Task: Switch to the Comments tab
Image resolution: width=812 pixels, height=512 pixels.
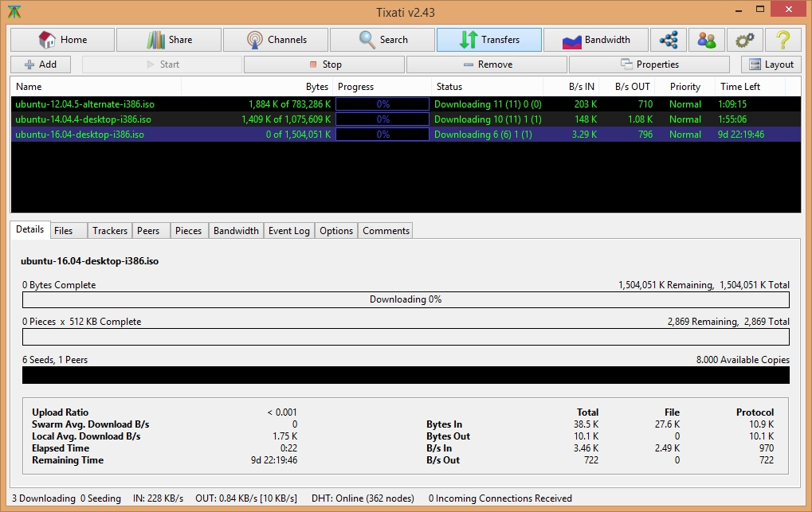Action: pyautogui.click(x=386, y=231)
